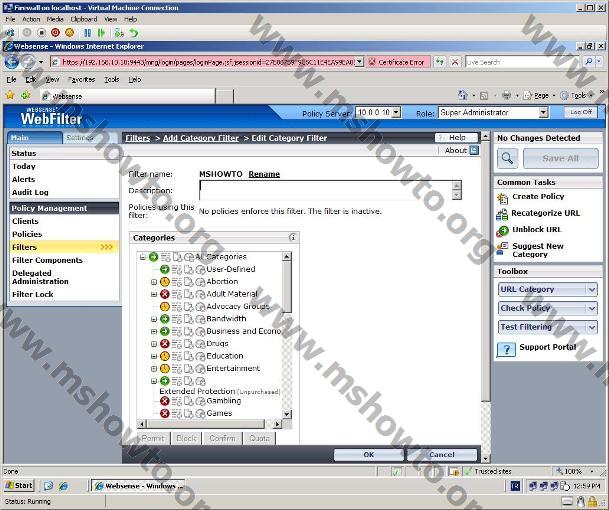The width and height of the screenshot is (609, 510).
Task: Go to Filter Components in navigation
Action: coord(47,260)
